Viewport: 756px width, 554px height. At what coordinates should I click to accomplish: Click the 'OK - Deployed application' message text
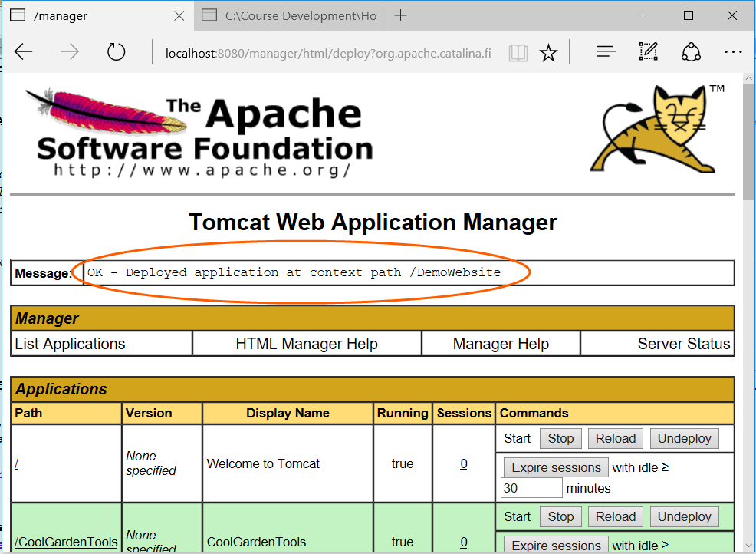[x=294, y=272]
